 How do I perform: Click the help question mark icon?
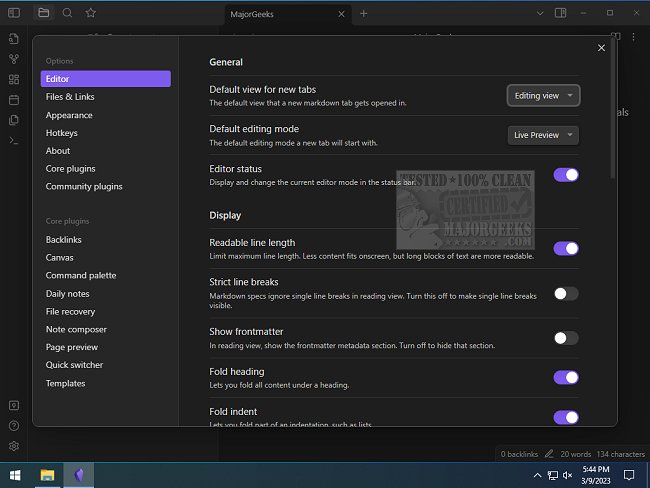14,426
